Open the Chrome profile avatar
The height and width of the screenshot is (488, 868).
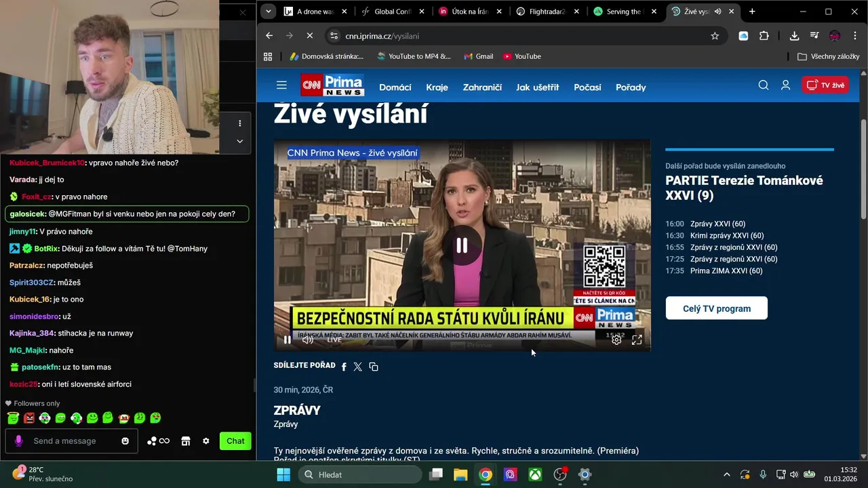point(835,36)
